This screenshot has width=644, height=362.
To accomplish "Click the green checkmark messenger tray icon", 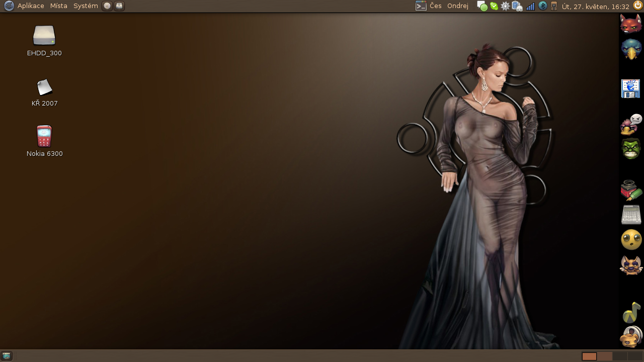I will tap(494, 7).
